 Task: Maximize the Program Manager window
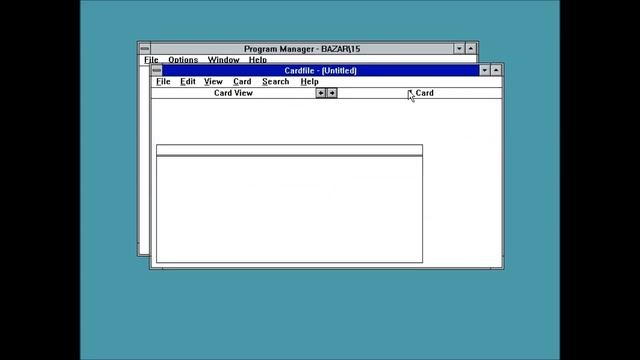coord(471,49)
